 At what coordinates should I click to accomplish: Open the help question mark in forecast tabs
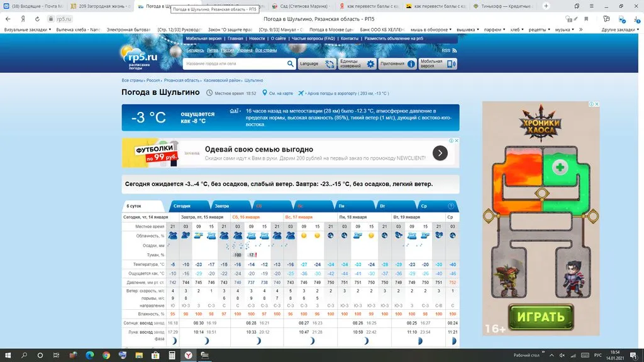click(x=451, y=206)
